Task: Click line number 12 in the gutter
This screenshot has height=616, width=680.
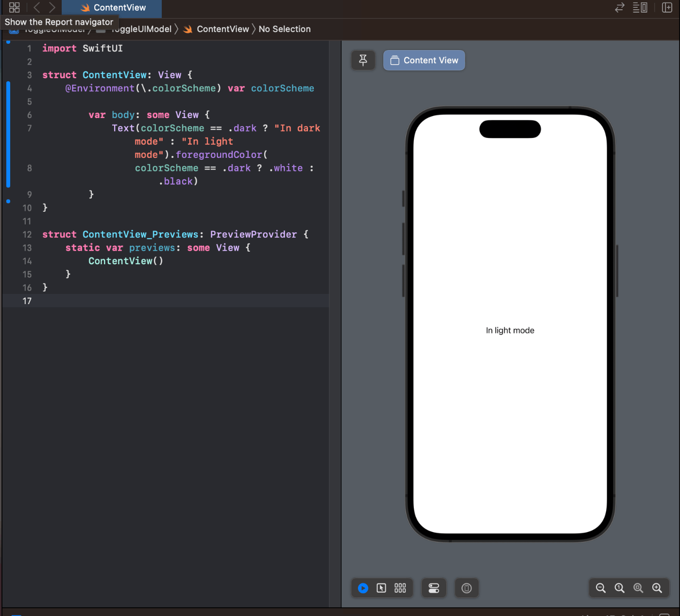Action: pyautogui.click(x=27, y=234)
